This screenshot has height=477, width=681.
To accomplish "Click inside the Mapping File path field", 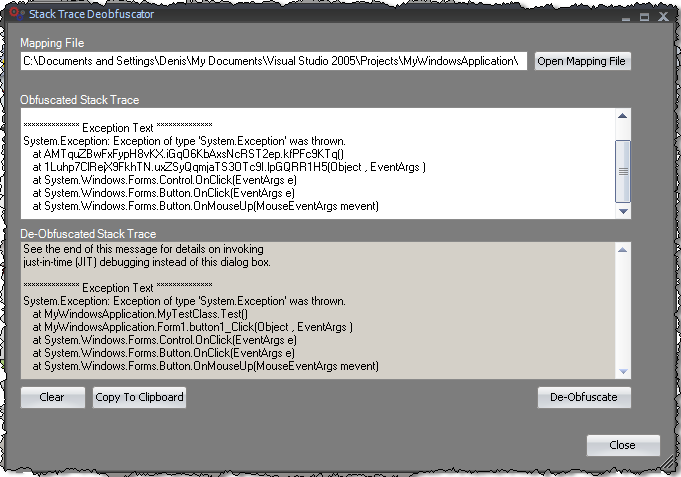I will pyautogui.click(x=273, y=62).
